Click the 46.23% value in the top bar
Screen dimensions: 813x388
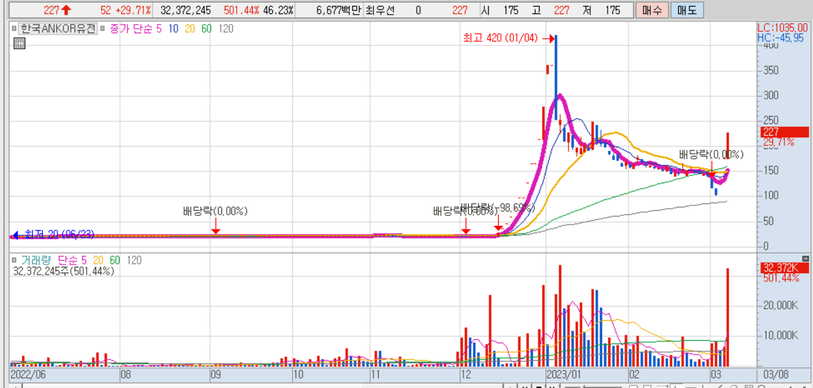[277, 10]
